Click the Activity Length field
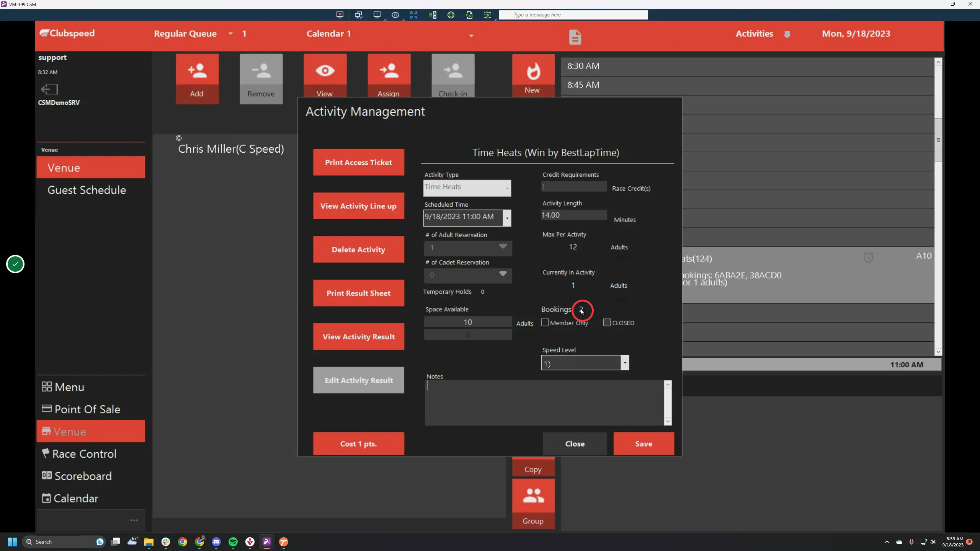The height and width of the screenshot is (551, 980). pos(573,215)
